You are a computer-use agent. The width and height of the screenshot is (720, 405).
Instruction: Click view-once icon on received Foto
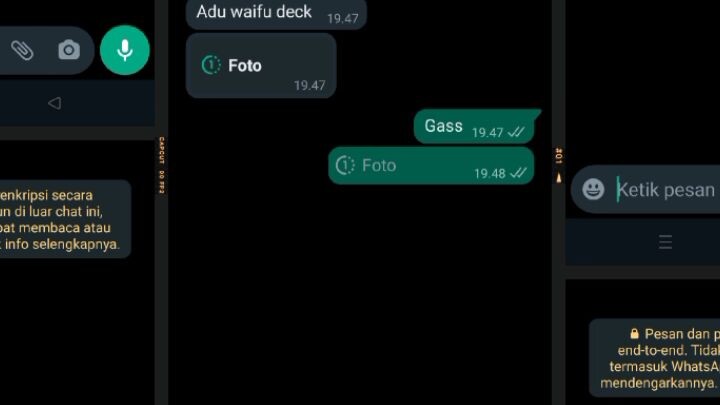(x=211, y=65)
